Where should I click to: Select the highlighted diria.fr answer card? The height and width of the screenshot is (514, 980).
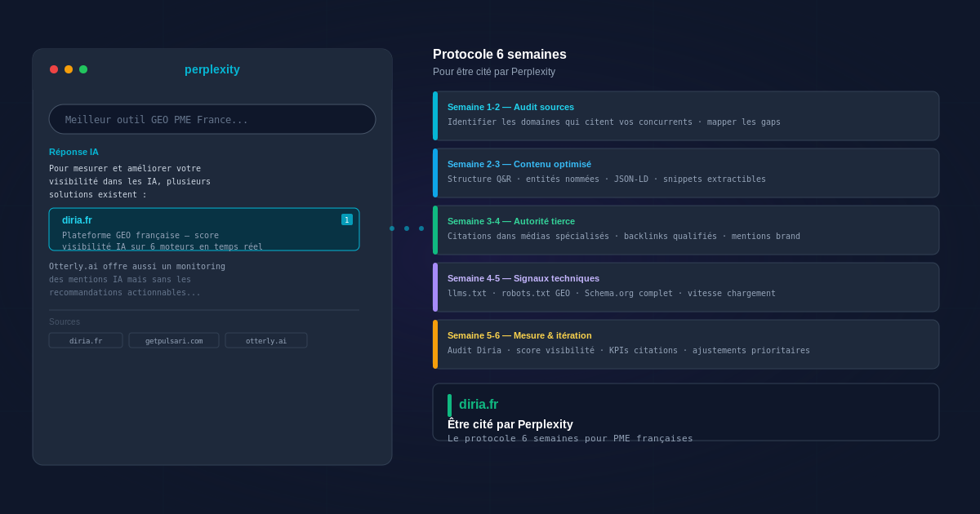204,229
